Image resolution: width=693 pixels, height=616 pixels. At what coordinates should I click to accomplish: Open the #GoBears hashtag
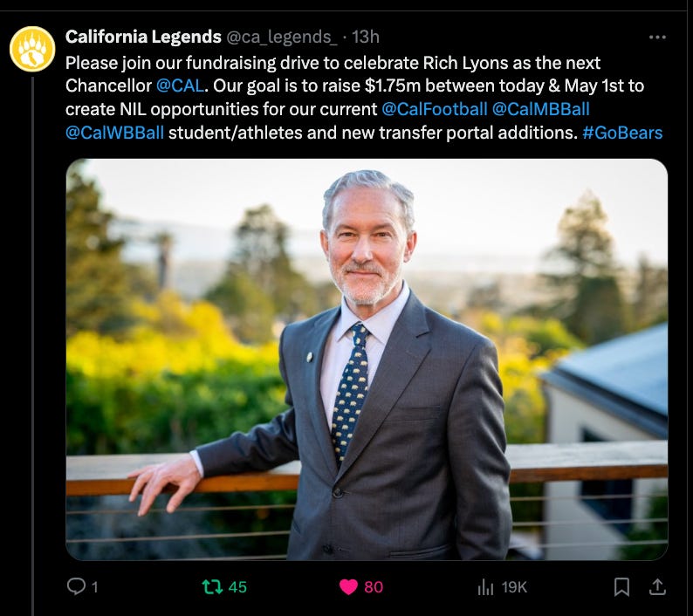pyautogui.click(x=622, y=133)
